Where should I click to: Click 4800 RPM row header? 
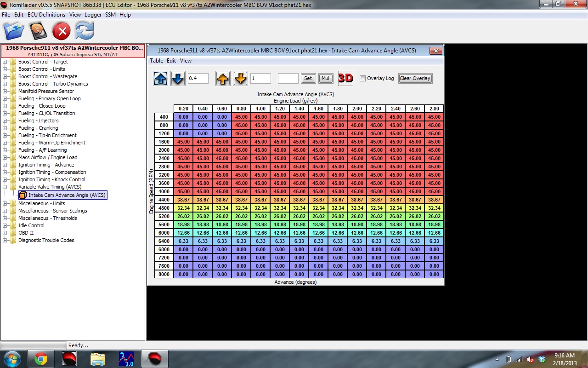(x=164, y=208)
